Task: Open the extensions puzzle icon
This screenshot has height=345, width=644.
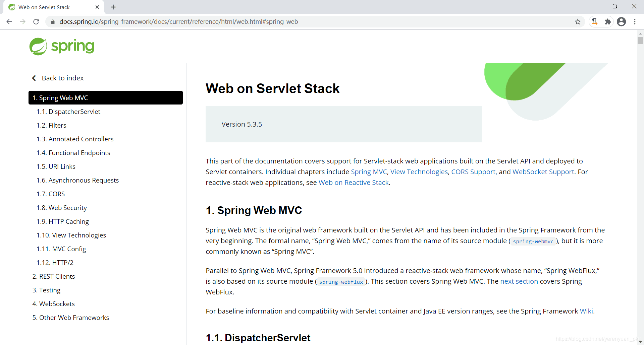Action: click(608, 22)
